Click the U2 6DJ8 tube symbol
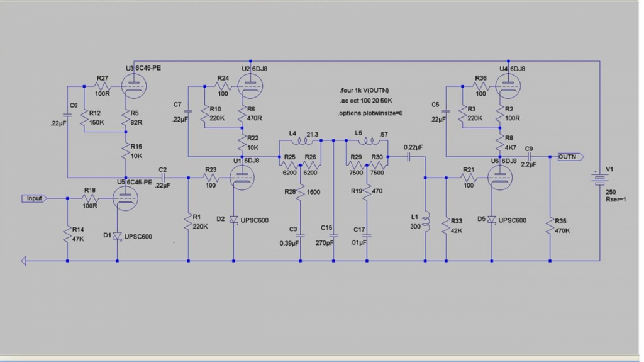 tap(250, 86)
